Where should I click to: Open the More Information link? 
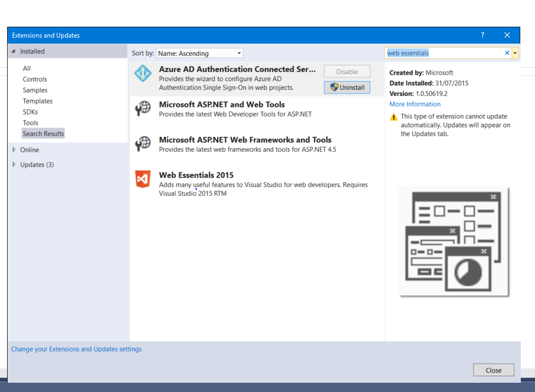(414, 104)
